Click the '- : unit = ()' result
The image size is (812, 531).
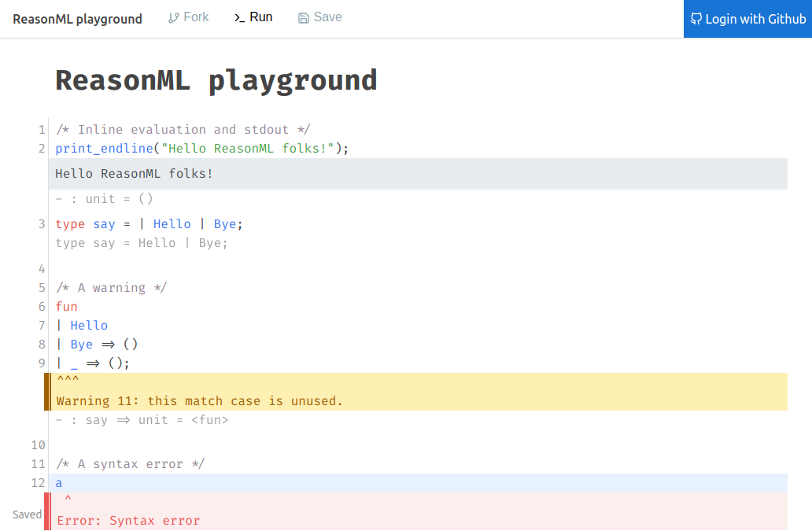104,199
